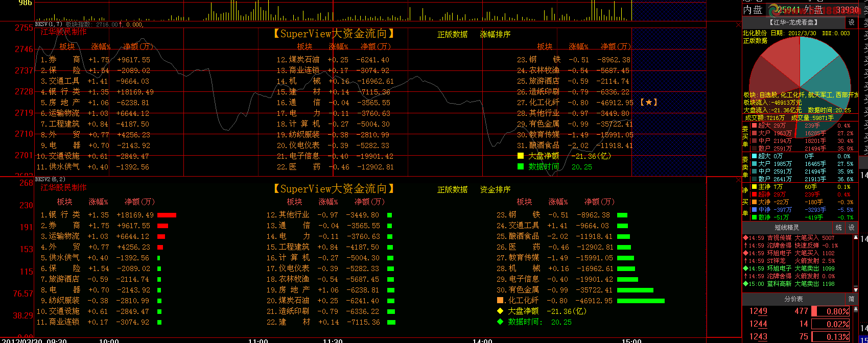This screenshot has height=343, width=868.
Task: Click 成交额:7216万 value in right panel
Action: (x=765, y=118)
